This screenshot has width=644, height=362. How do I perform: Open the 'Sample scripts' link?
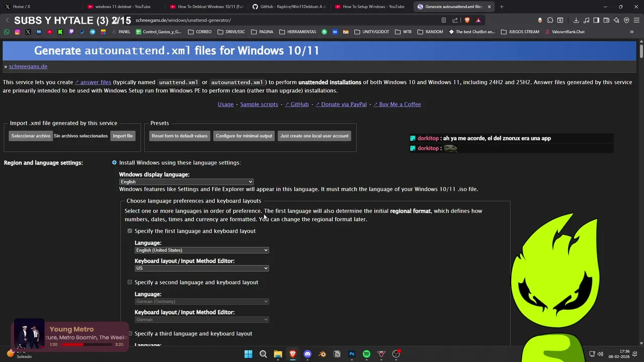[259, 104]
